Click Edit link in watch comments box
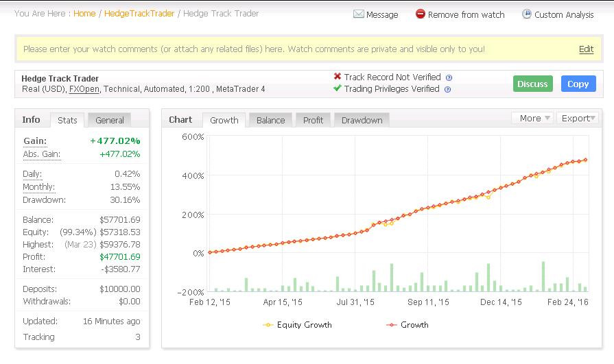Viewport: 614px width, 364px height. coord(586,49)
